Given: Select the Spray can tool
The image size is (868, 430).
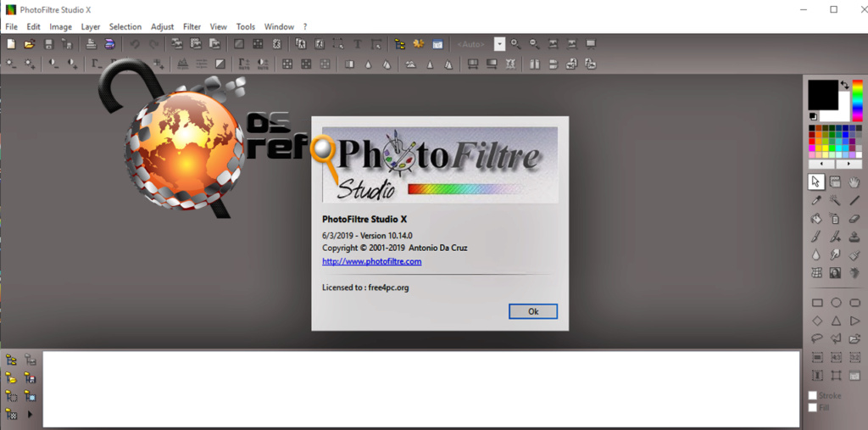Looking at the screenshot, I should click(x=835, y=218).
